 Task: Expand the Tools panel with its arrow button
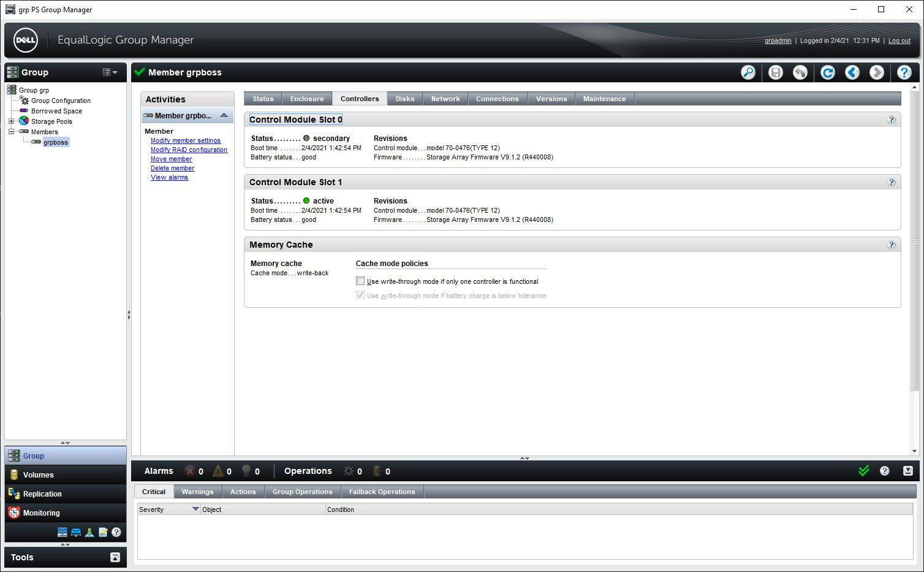click(x=115, y=557)
